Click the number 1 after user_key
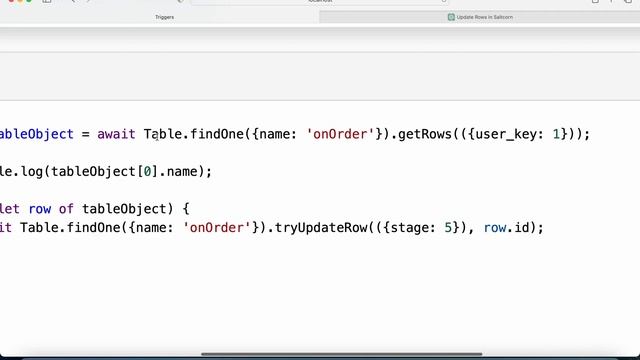 click(556, 134)
